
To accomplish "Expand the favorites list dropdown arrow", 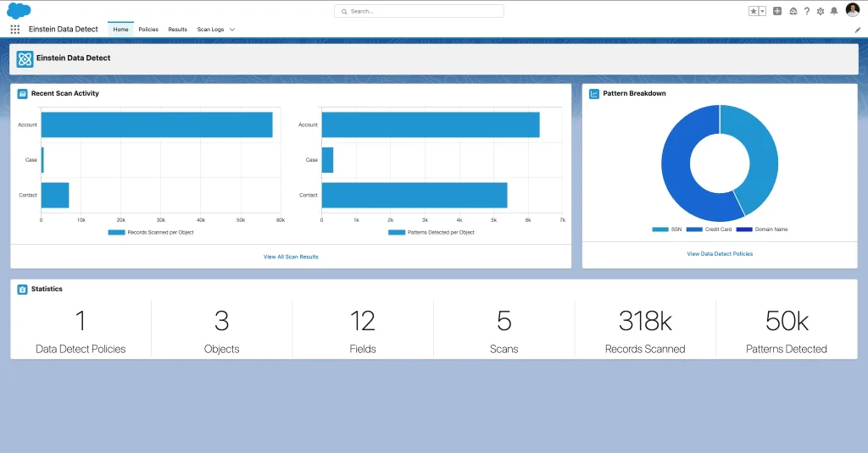I will [x=762, y=11].
